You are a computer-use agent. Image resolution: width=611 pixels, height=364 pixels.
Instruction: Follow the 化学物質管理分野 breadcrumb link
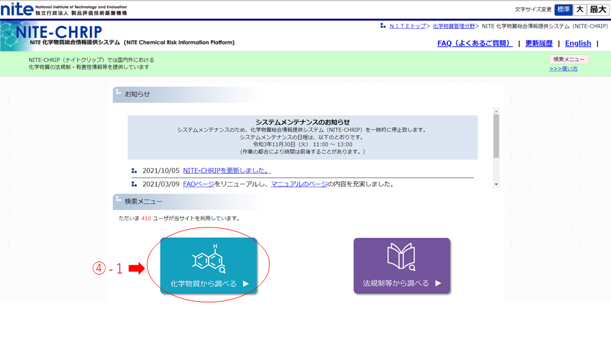pyautogui.click(x=453, y=26)
